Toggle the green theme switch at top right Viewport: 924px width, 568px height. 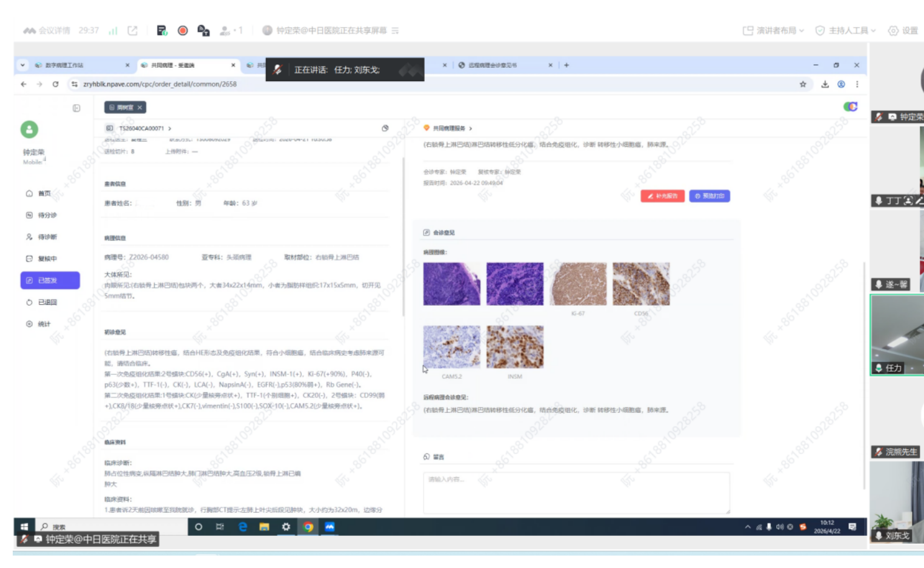(851, 107)
